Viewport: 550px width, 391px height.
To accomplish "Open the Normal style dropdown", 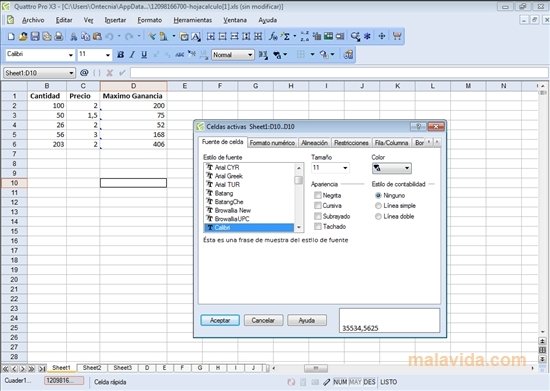I will pyautogui.click(x=250, y=55).
